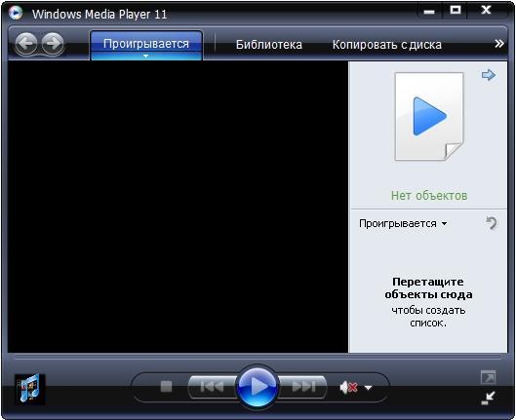Screen dimensions: 516x420
Task: Go forward with the right arrow button
Action: [x=53, y=44]
